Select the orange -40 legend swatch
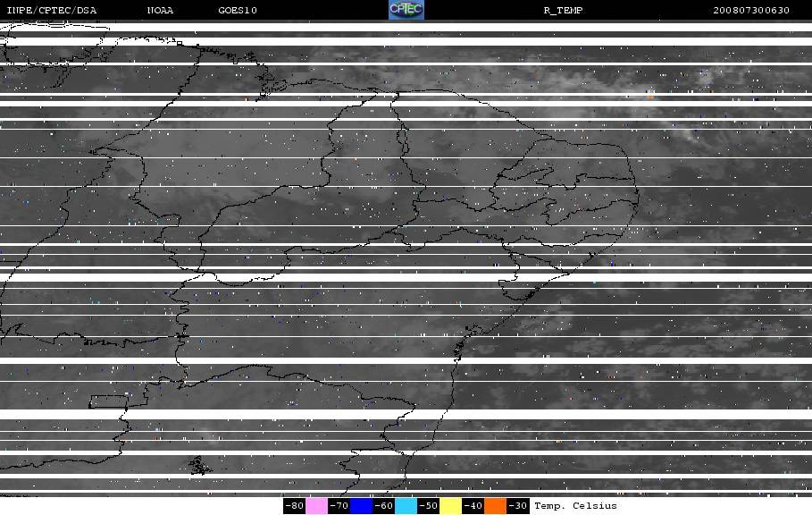This screenshot has width=812, height=515. 495,506
